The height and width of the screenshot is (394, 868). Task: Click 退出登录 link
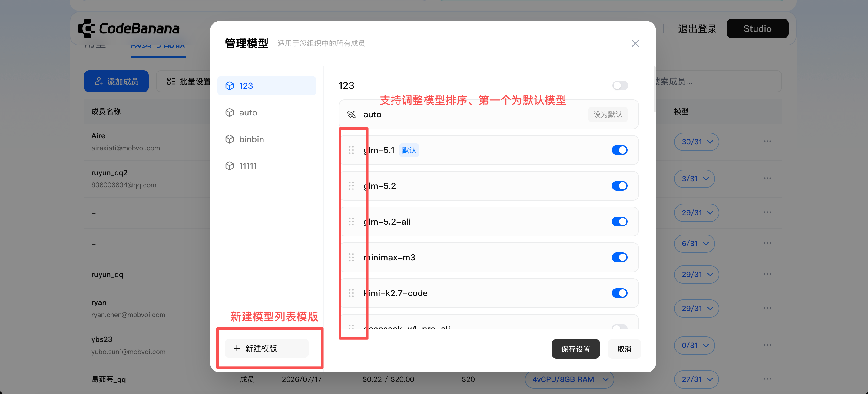click(697, 29)
